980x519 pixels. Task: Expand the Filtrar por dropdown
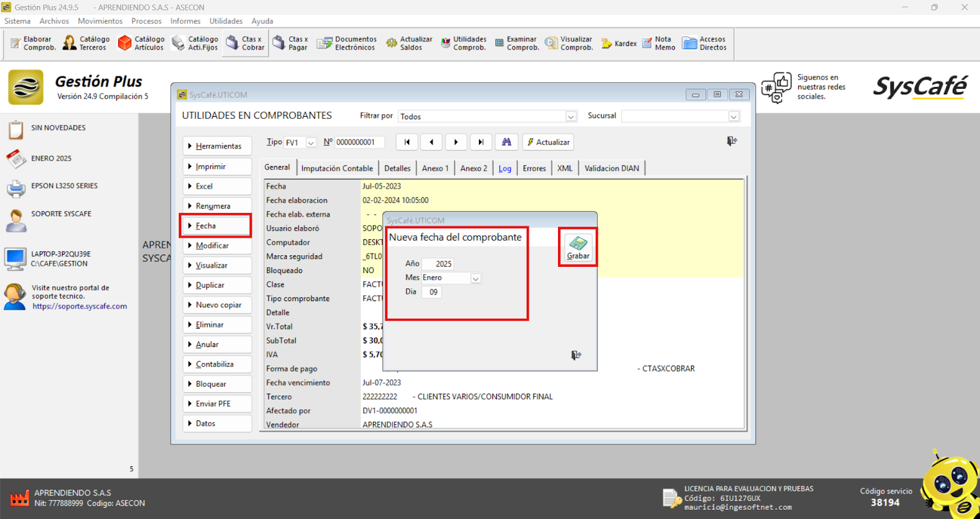tap(570, 116)
